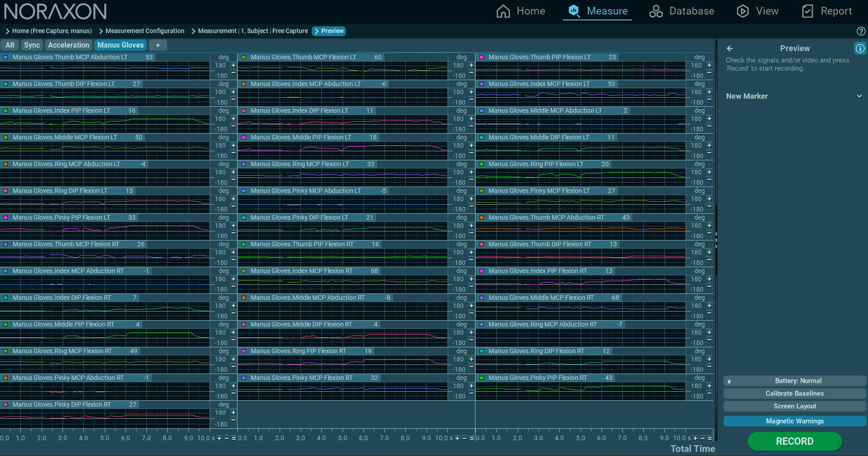Click the Total Time label
This screenshot has height=456, width=868.
pyautogui.click(x=693, y=449)
